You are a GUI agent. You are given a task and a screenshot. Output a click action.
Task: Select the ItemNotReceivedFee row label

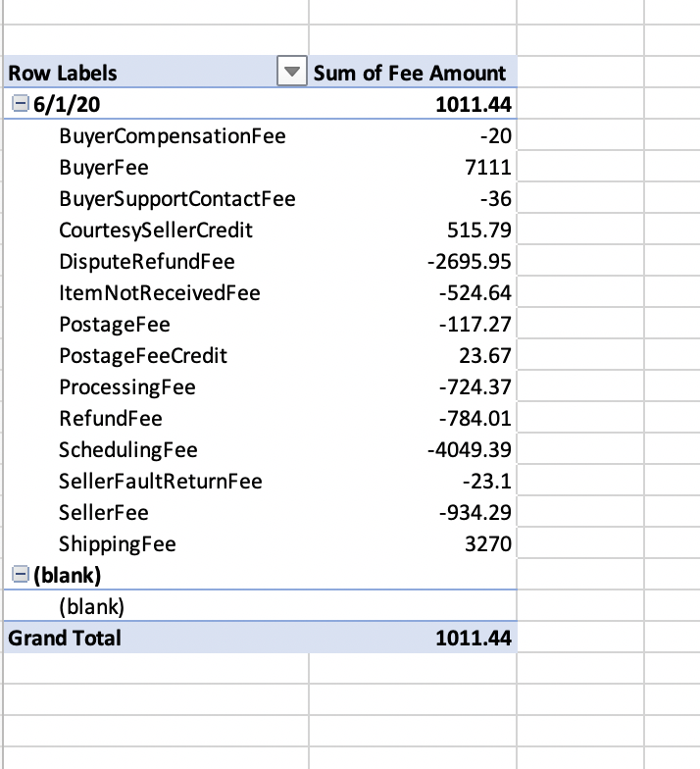159,293
